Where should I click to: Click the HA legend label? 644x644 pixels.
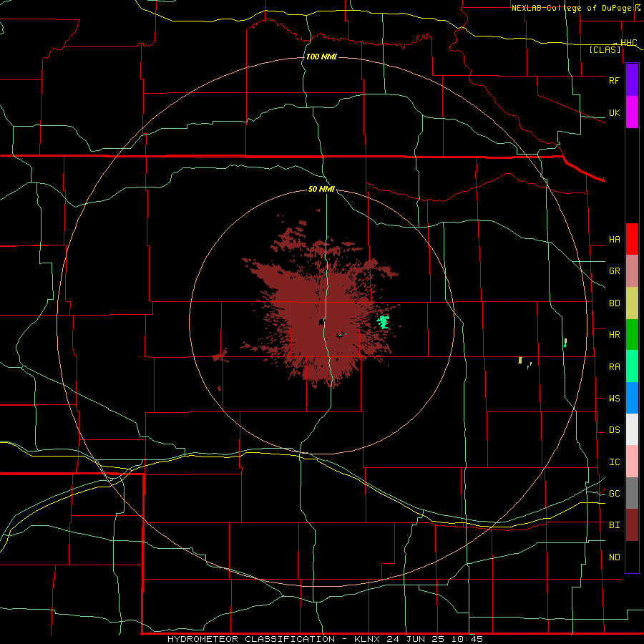[615, 240]
